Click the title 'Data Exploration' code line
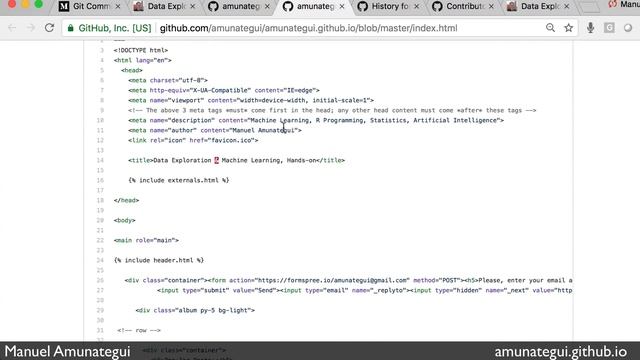The image size is (640, 360). (236, 160)
